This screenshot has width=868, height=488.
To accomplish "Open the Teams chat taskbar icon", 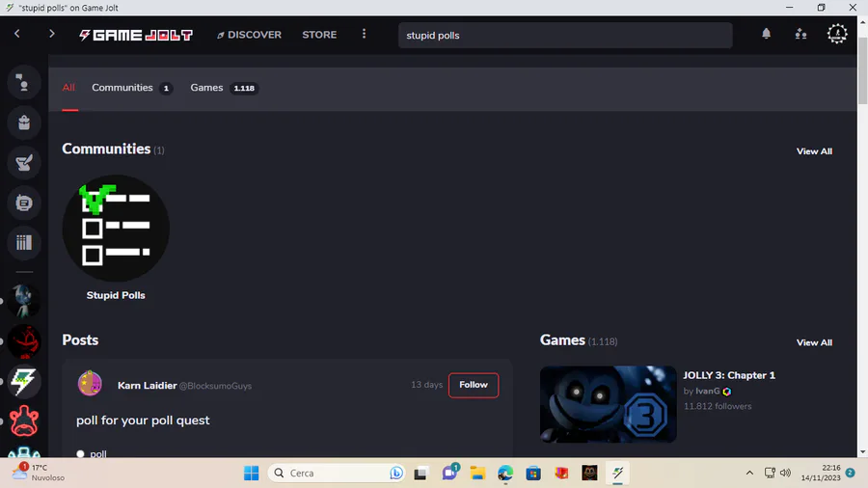I will point(449,474).
